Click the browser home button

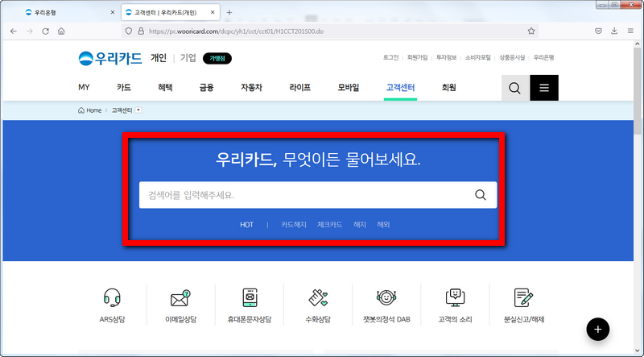61,31
